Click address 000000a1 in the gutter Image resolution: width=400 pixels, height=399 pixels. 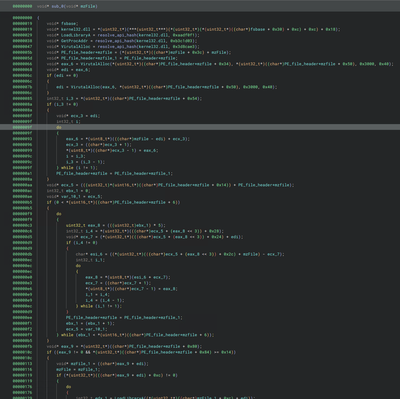coord(22,173)
